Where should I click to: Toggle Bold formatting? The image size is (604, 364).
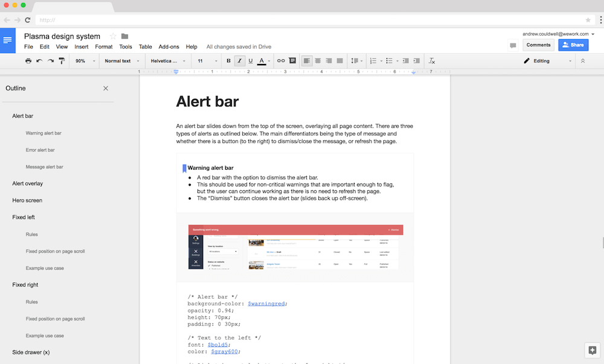(x=228, y=61)
